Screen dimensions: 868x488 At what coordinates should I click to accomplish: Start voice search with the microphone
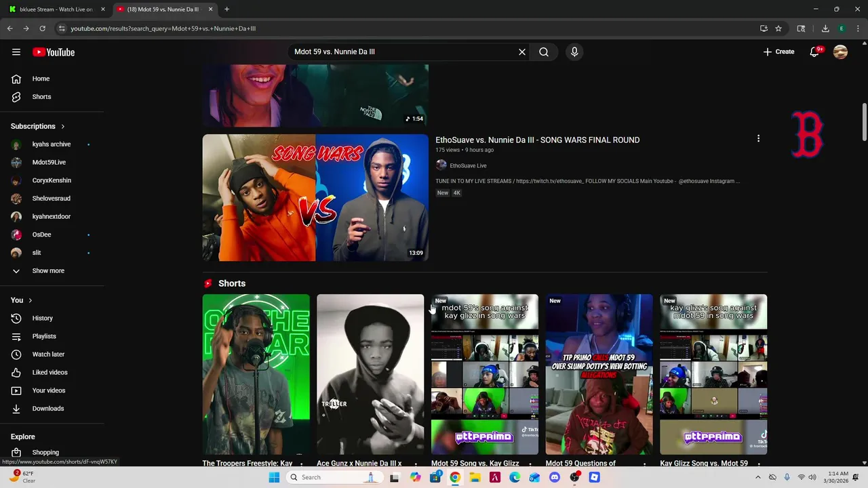[574, 52]
